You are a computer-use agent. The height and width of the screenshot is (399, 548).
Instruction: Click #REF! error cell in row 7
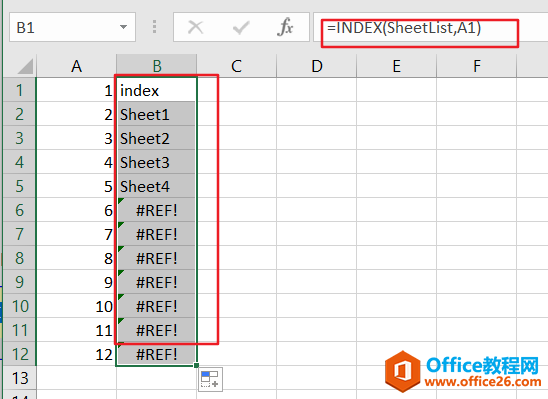click(157, 234)
